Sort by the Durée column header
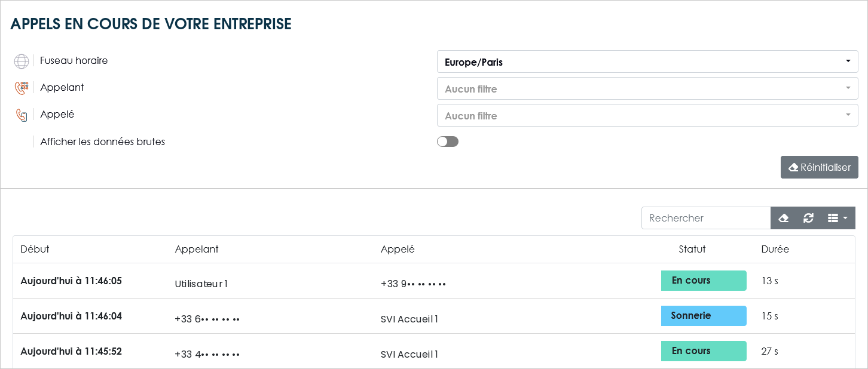Screen dimensions: 868x369 tap(775, 249)
